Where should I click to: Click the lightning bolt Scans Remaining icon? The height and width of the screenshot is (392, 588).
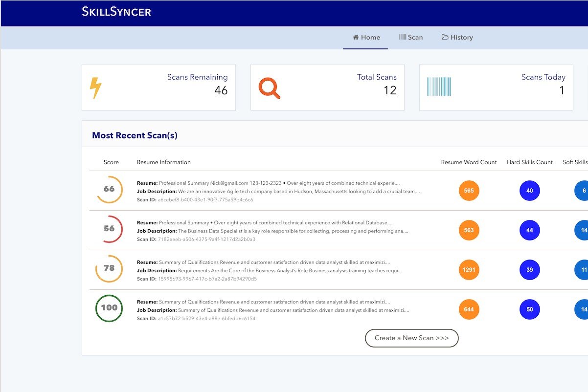click(95, 88)
